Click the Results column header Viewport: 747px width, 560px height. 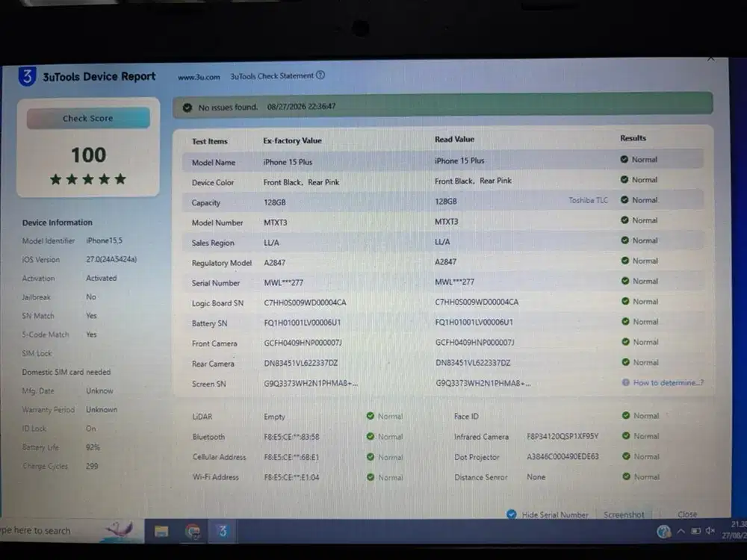point(633,138)
